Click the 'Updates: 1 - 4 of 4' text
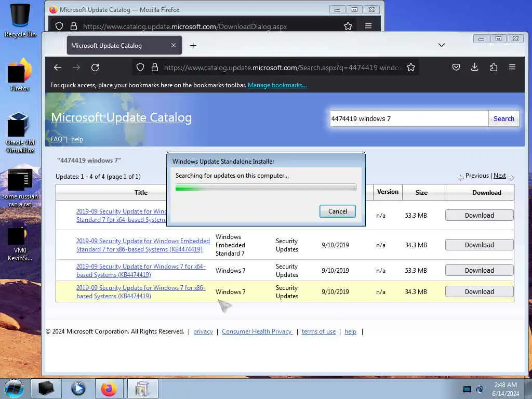Viewport: 532px width, 399px height. click(98, 177)
